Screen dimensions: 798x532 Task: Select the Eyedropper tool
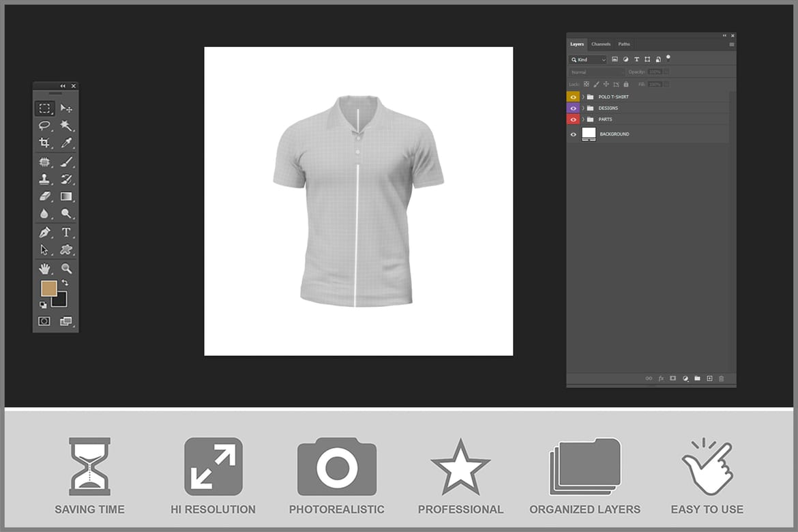pyautogui.click(x=66, y=143)
